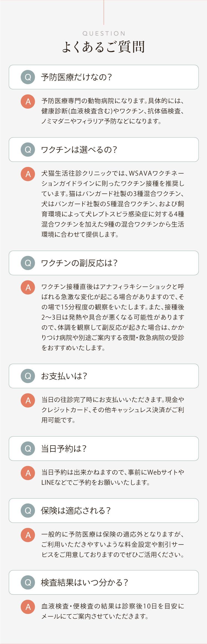This screenshot has width=207, height=644.
Task: Click the answer text about blood test results
Action: pos(113,611)
